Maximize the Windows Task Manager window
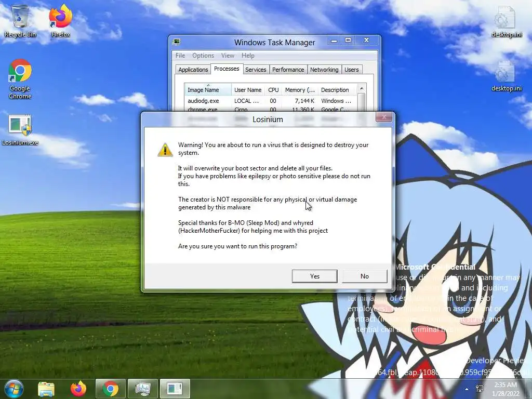The height and width of the screenshot is (399, 532). pos(348,41)
